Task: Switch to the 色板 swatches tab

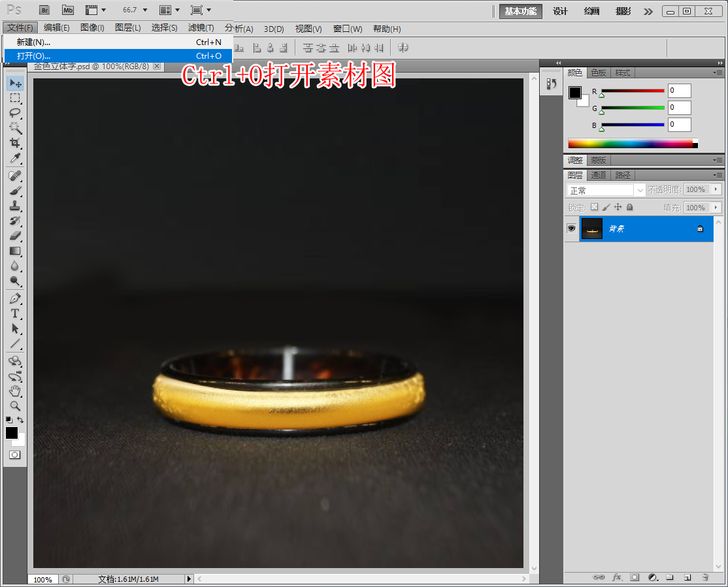Action: [599, 73]
